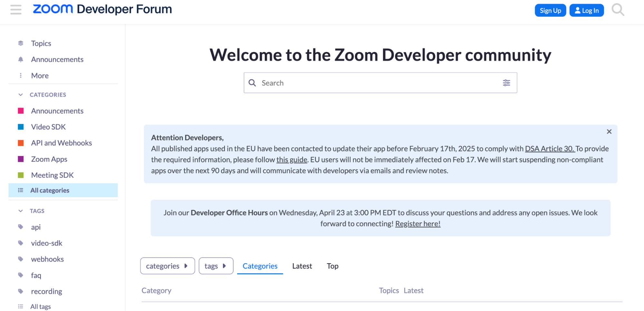The width and height of the screenshot is (644, 311).
Task: Click the green Meeting SDK category square
Action: [x=21, y=175]
